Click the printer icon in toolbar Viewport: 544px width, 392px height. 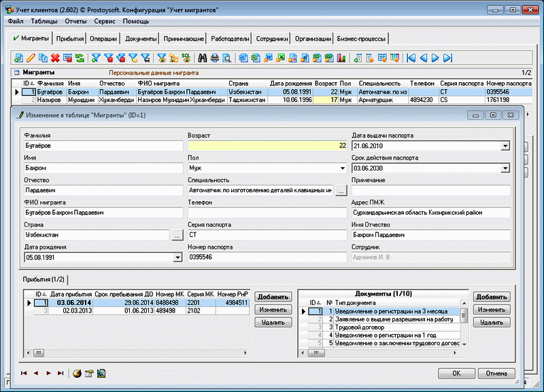pyautogui.click(x=214, y=58)
